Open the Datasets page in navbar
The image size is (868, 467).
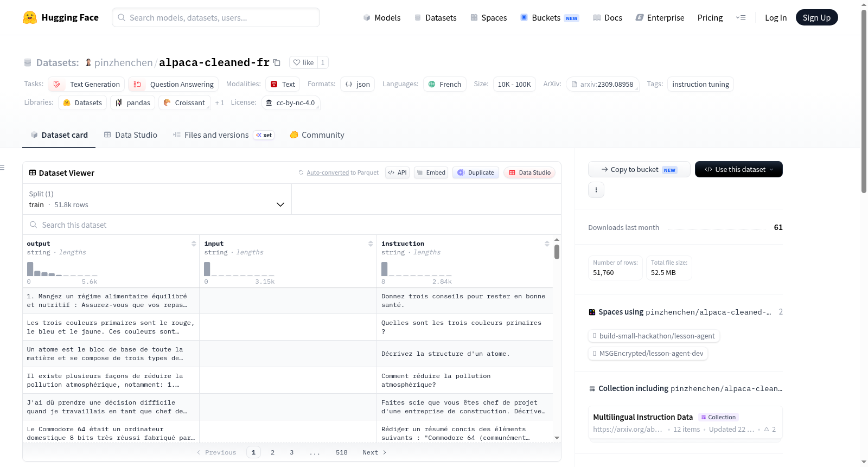coord(435,17)
